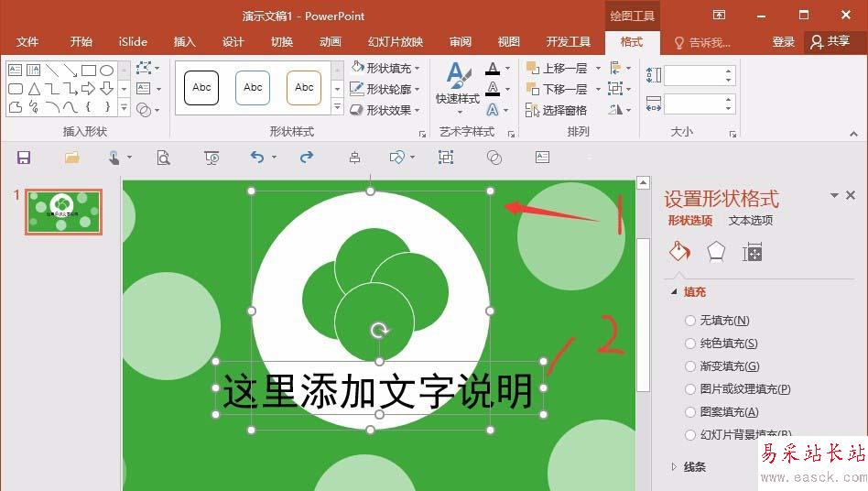
Task: Click the group objects icon in quick toolbar
Action: 446,158
